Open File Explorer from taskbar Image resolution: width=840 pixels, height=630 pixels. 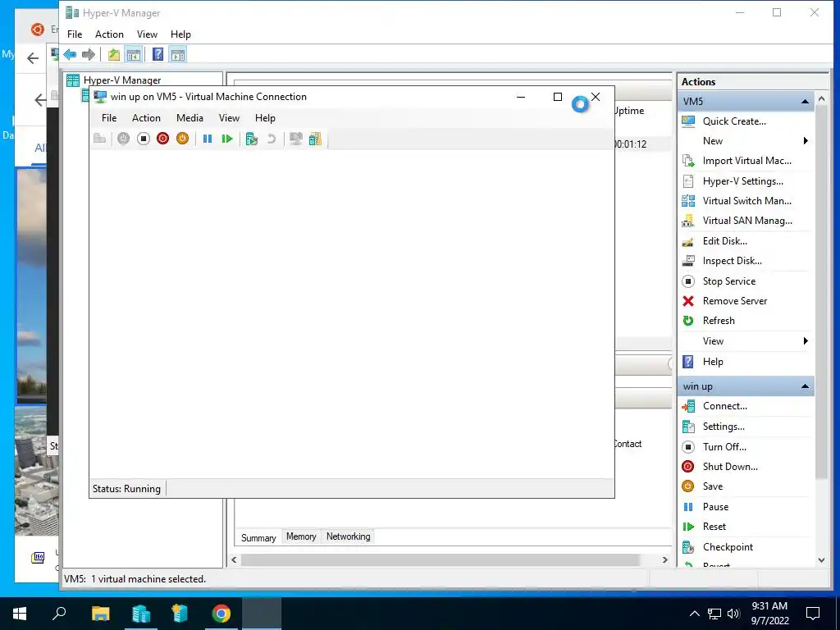point(100,614)
